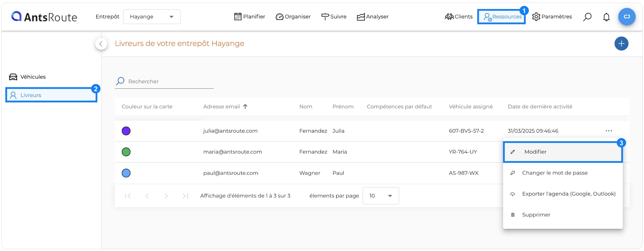This screenshot has width=644, height=251.
Task: Choose Changer le mot de passe
Action: click(x=563, y=173)
